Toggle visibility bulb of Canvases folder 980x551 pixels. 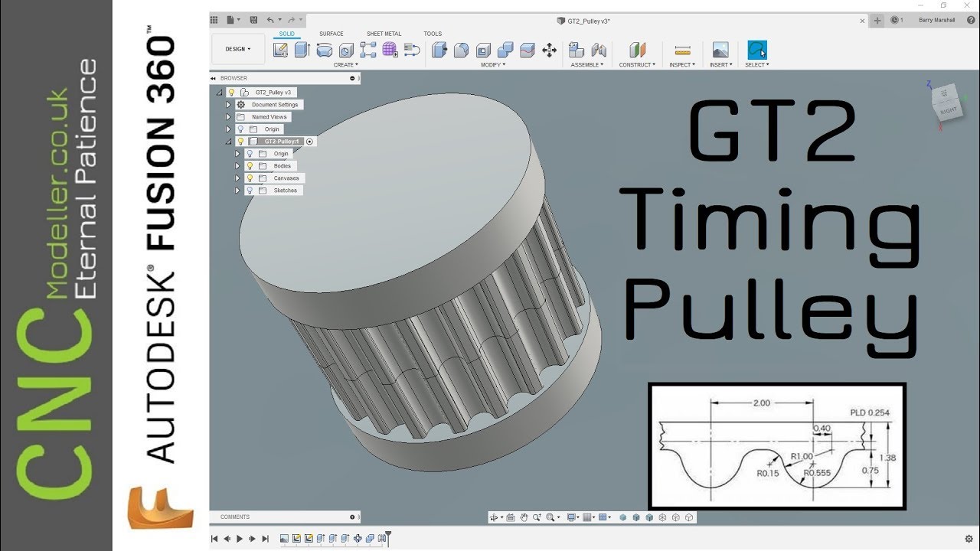tap(249, 178)
